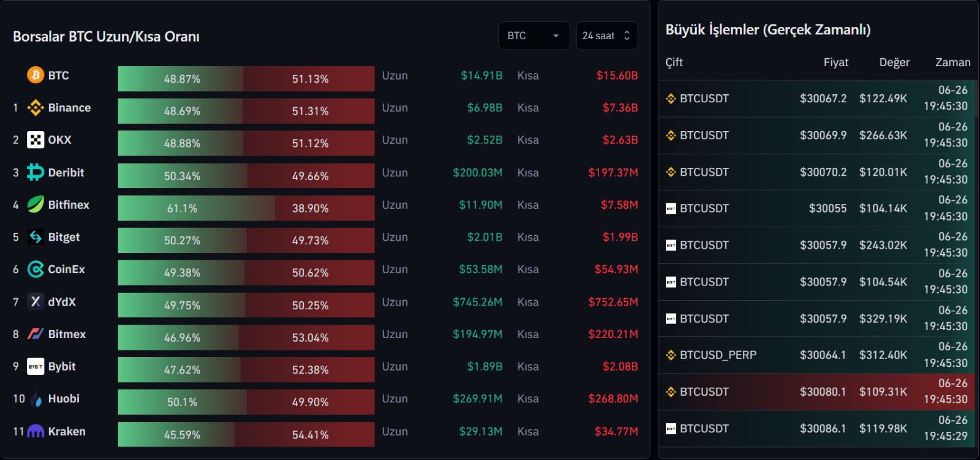Click Bitget long value $2.01B
This screenshot has width=980, height=460.
pos(484,237)
